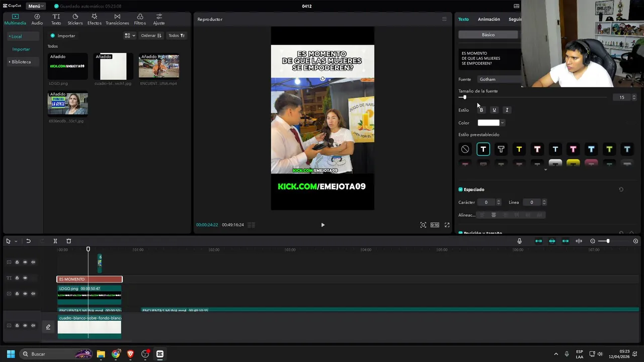Screen dimensions: 644x362
Task: Play the video preview
Action: click(323, 225)
